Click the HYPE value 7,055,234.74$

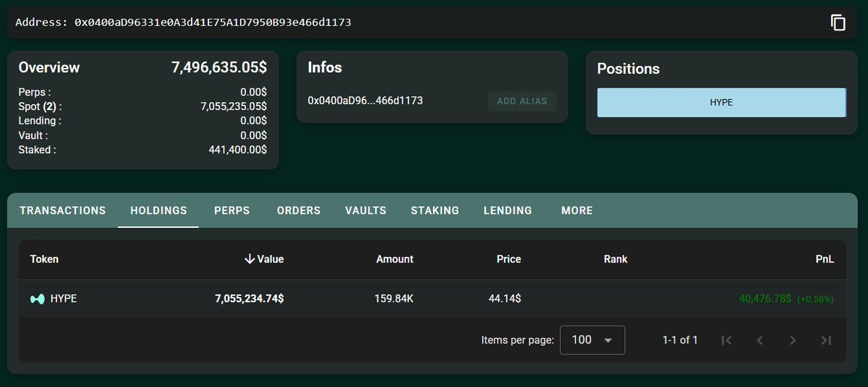(x=250, y=298)
